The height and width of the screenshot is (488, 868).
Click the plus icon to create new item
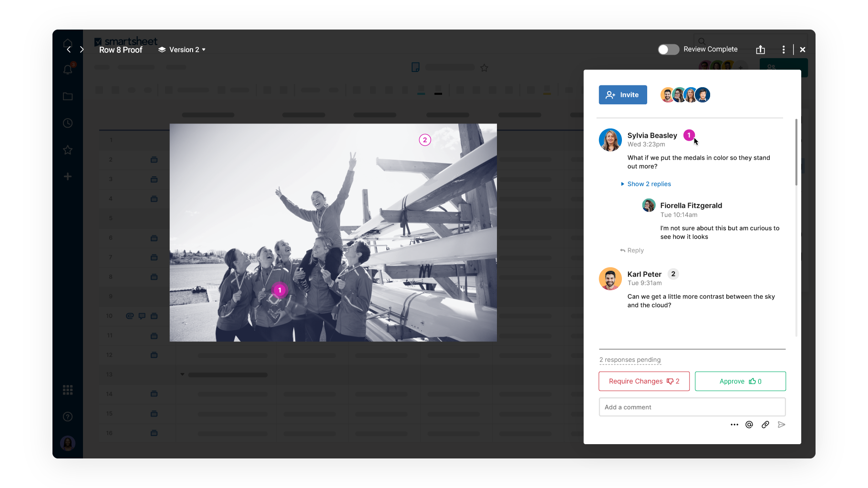tap(68, 176)
